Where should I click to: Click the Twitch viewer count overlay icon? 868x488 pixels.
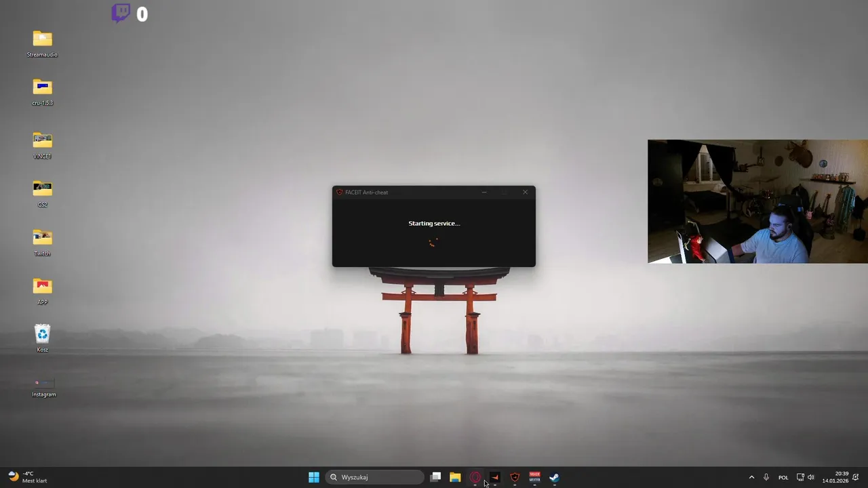pos(121,13)
